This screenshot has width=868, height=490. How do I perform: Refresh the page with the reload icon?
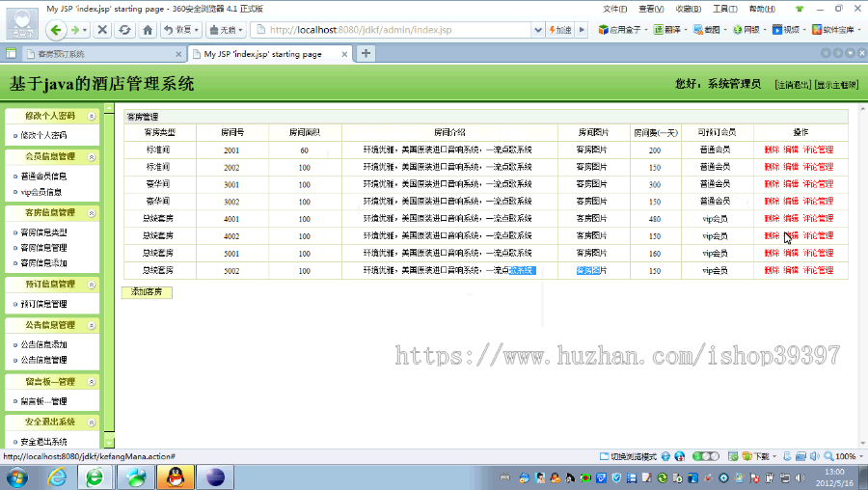124,30
